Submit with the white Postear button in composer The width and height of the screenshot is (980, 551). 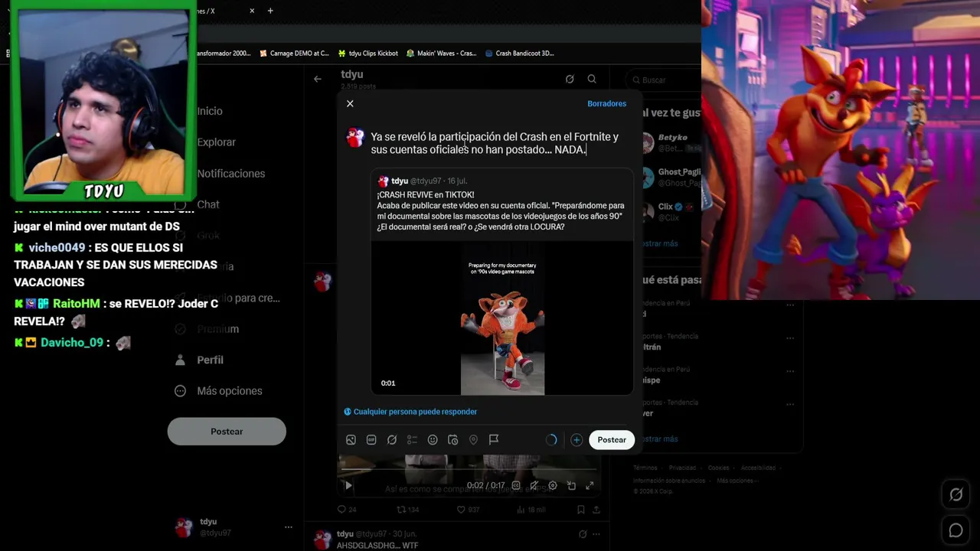pyautogui.click(x=612, y=440)
